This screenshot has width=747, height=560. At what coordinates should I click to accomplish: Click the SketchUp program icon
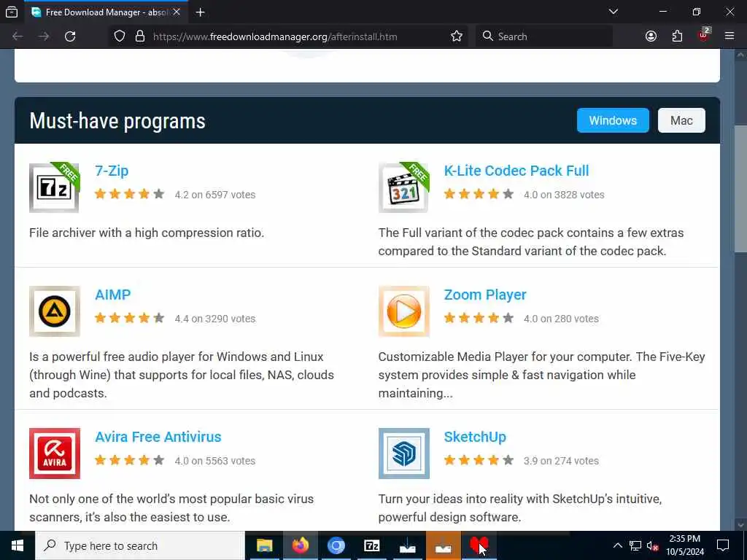(403, 454)
